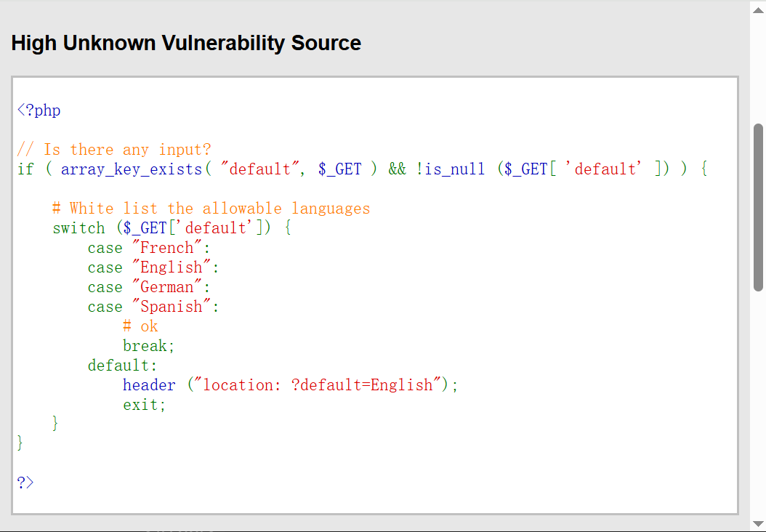
Task: Click the break; statement
Action: click(148, 346)
